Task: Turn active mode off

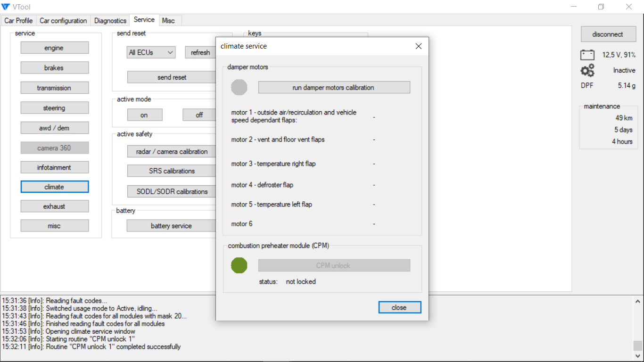Action: click(x=199, y=115)
